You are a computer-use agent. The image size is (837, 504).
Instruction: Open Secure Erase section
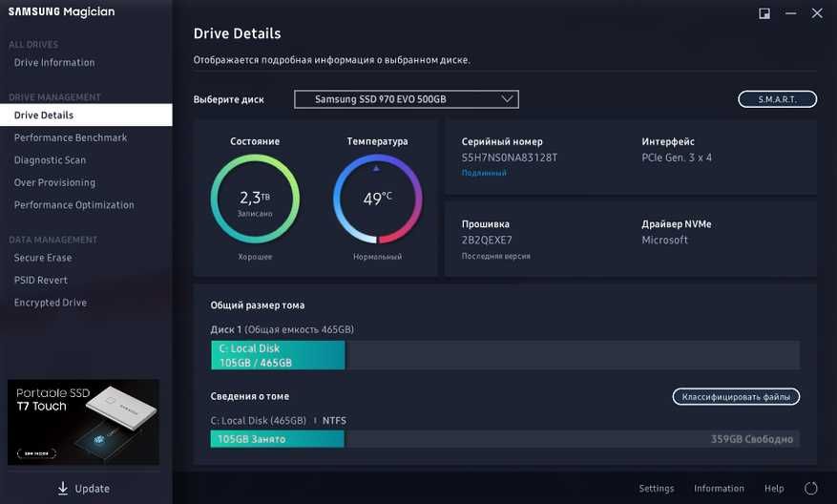43,258
